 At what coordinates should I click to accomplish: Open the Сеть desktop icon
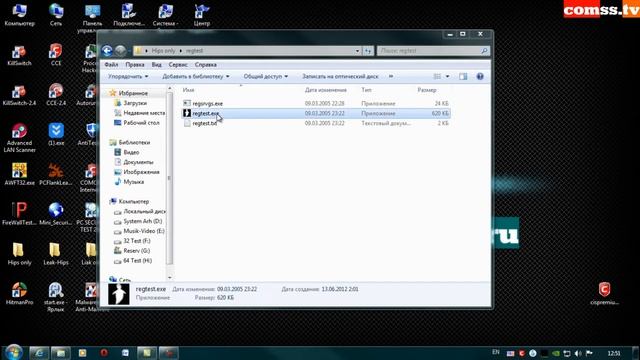coord(56,15)
